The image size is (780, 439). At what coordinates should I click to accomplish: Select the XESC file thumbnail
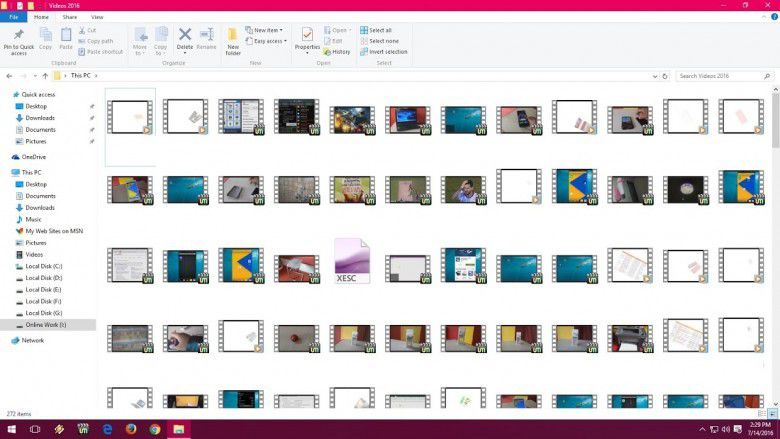click(x=352, y=261)
